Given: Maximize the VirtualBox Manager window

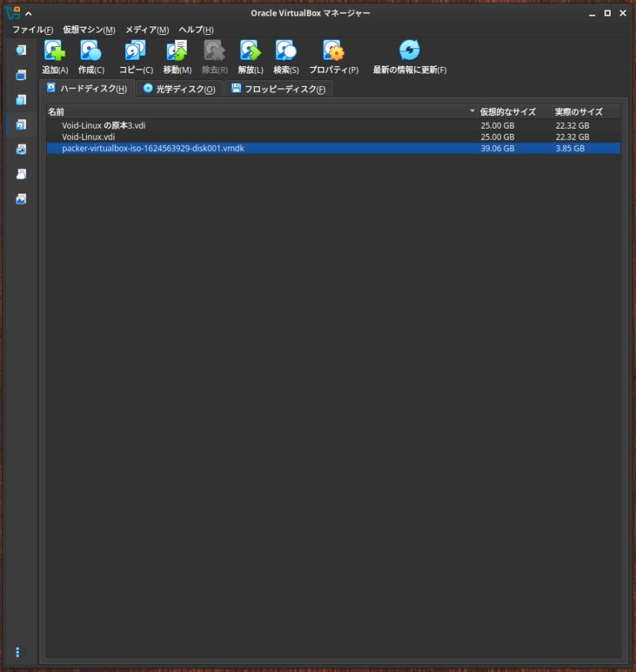Looking at the screenshot, I should point(607,13).
